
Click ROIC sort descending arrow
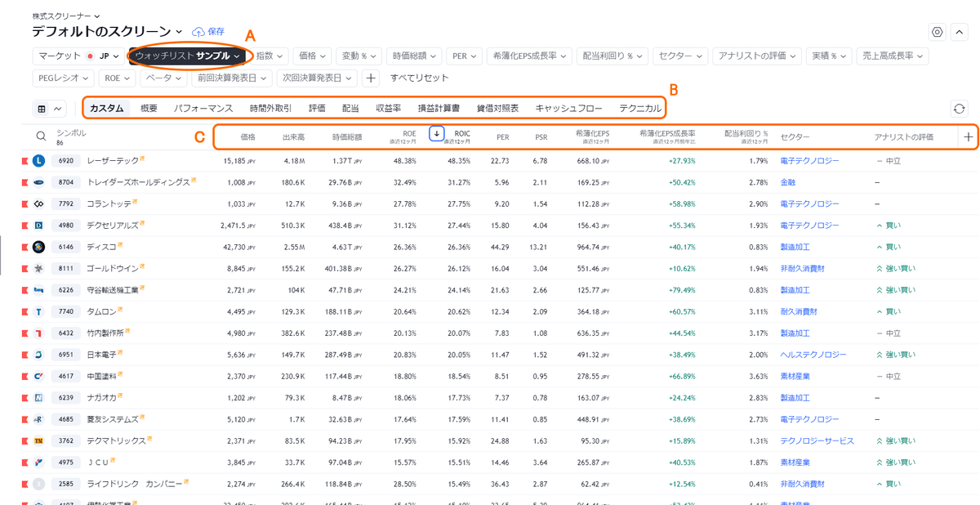coord(437,133)
